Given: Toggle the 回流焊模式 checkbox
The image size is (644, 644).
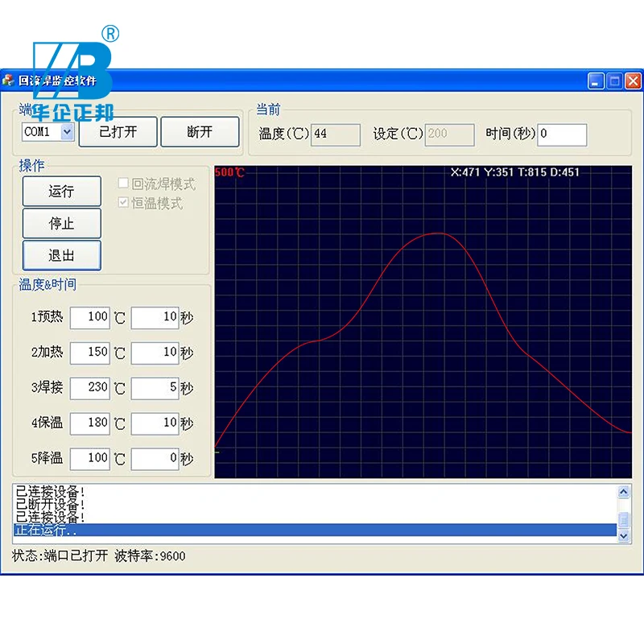Looking at the screenshot, I should point(123,183).
